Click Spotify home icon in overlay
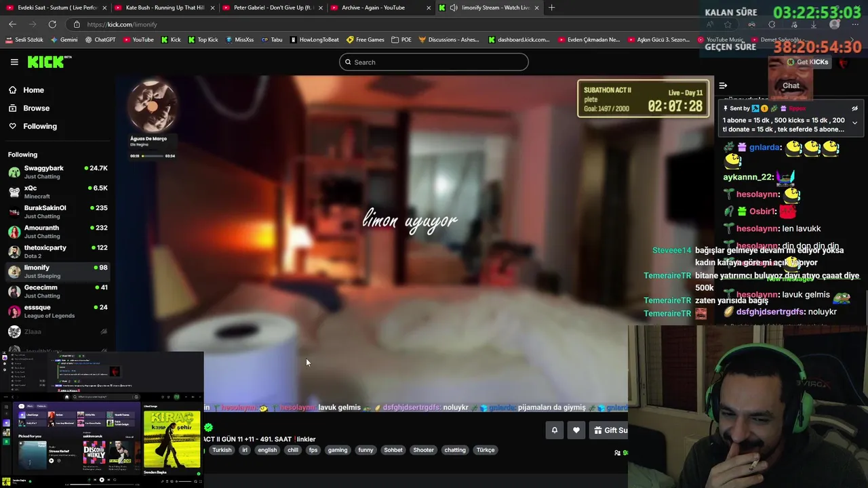 click(x=66, y=397)
